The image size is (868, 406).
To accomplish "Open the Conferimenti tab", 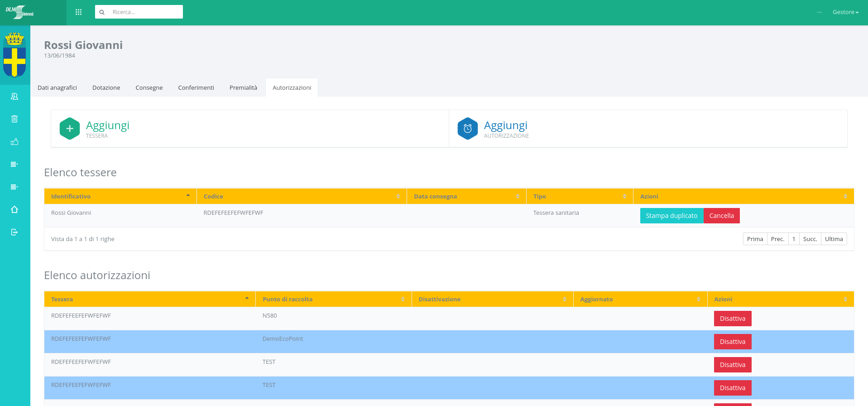I will [x=196, y=87].
